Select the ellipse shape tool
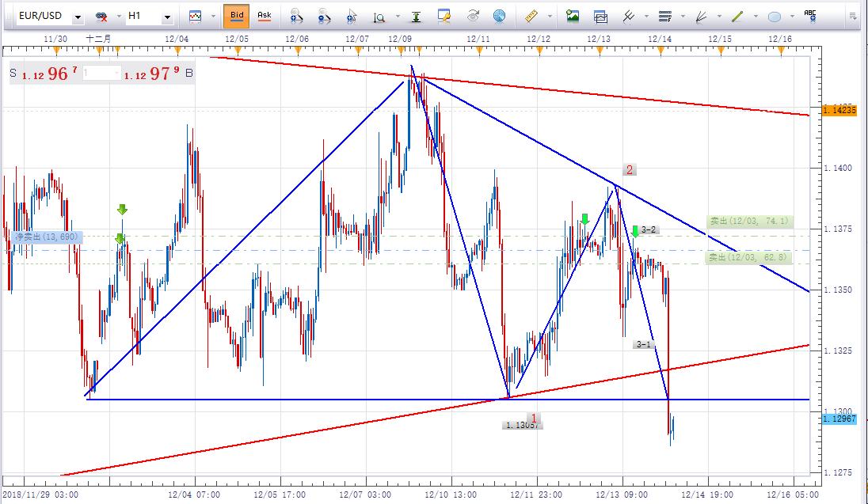This screenshot has width=868, height=504. click(775, 17)
